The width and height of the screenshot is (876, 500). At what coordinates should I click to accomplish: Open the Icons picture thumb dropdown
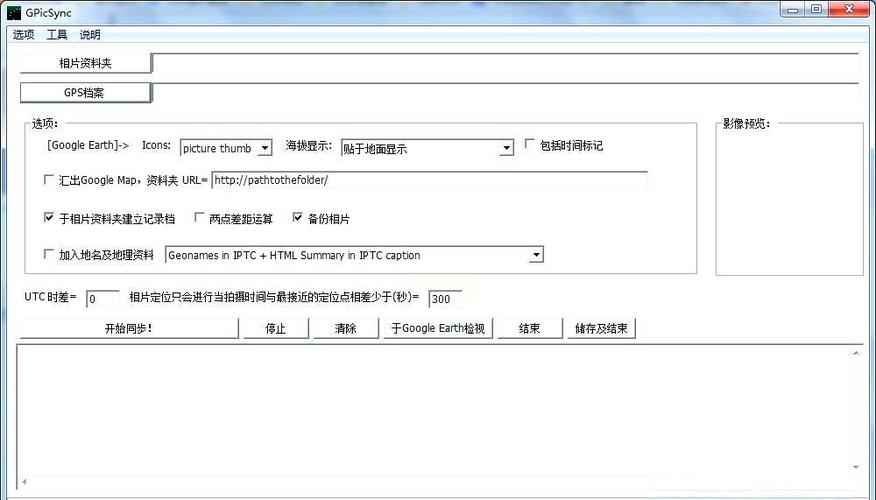click(226, 148)
